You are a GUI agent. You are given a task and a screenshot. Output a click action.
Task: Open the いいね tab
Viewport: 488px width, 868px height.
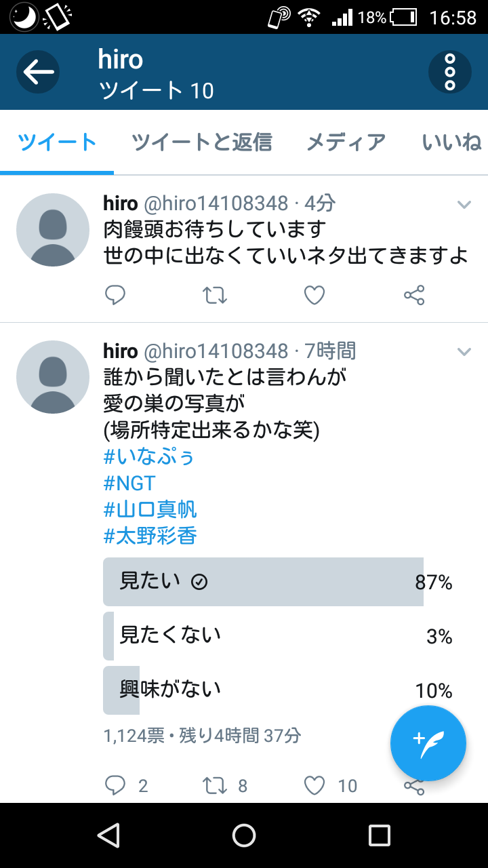pos(451,142)
